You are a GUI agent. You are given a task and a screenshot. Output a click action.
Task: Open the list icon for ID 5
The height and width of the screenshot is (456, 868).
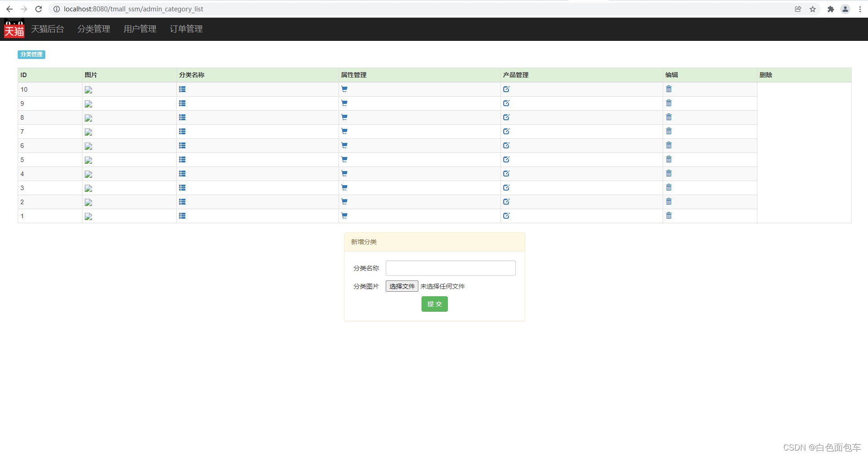[182, 160]
